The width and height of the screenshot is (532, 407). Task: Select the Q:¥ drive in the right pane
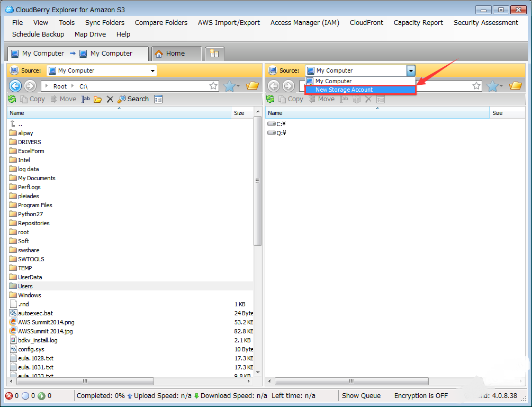point(277,133)
